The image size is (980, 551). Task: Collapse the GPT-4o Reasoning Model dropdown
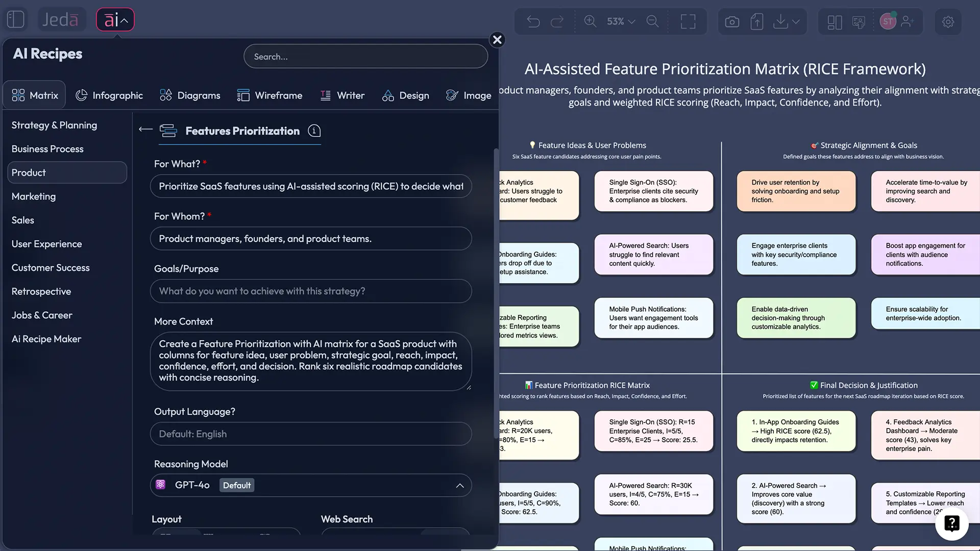tap(459, 485)
